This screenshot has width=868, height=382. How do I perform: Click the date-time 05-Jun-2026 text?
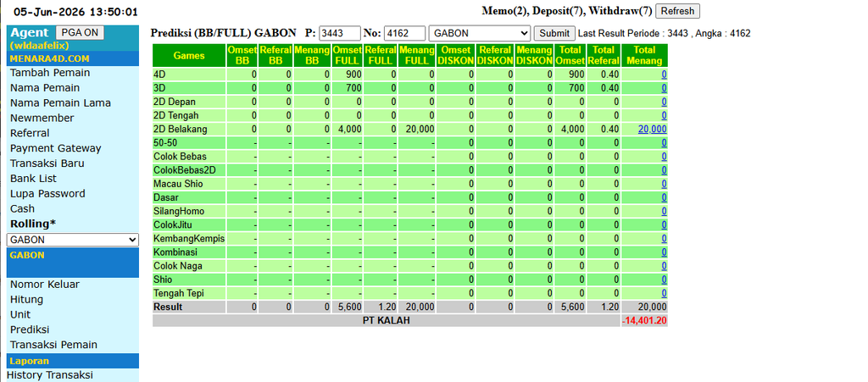[75, 12]
